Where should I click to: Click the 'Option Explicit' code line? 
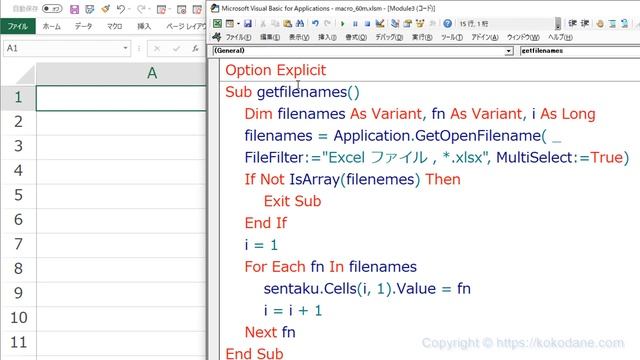click(x=276, y=70)
